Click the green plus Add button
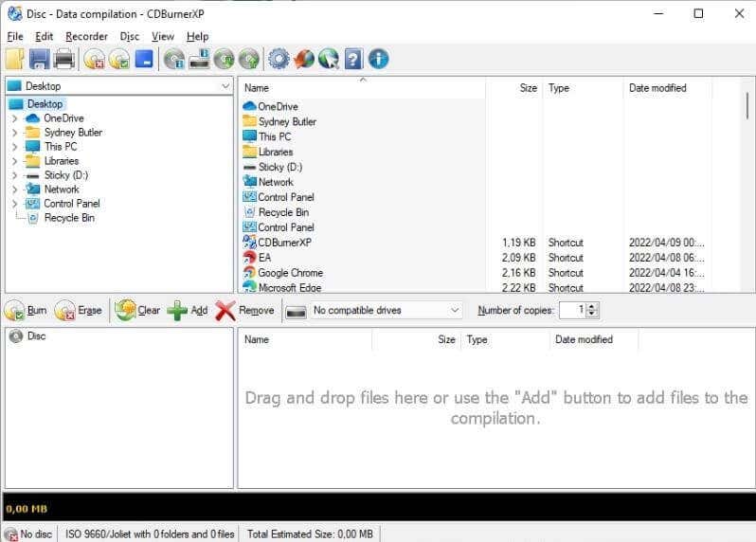This screenshot has height=542, width=756. [188, 311]
